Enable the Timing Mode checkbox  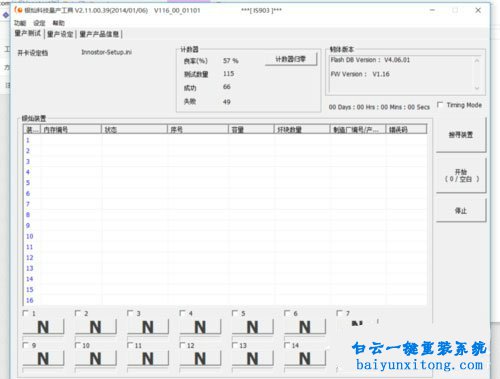click(440, 105)
